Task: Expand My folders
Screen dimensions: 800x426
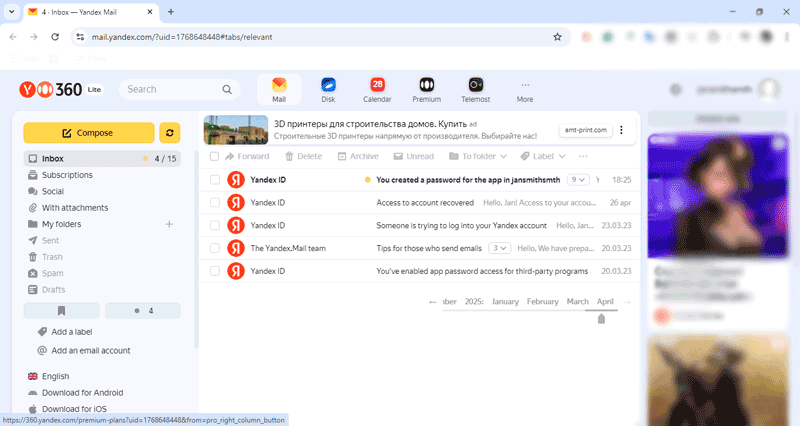Action: (x=61, y=224)
